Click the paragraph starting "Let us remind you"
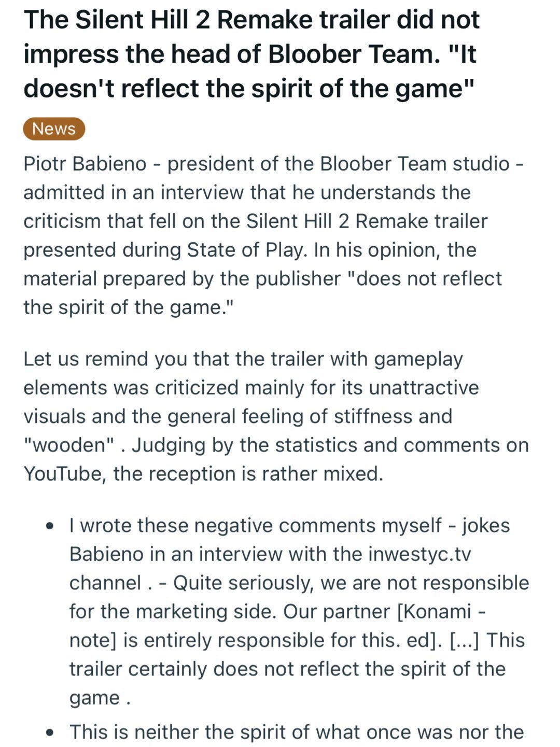 point(276,416)
